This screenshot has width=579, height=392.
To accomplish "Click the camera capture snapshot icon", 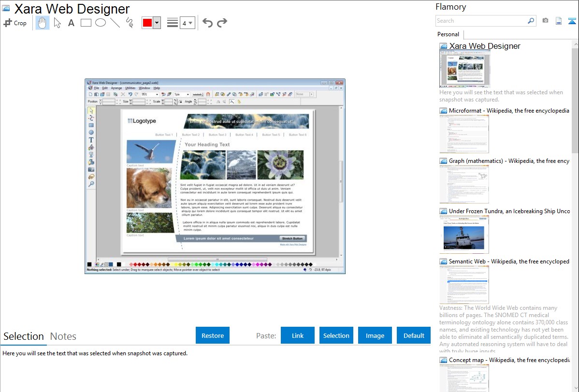I will click(x=545, y=21).
